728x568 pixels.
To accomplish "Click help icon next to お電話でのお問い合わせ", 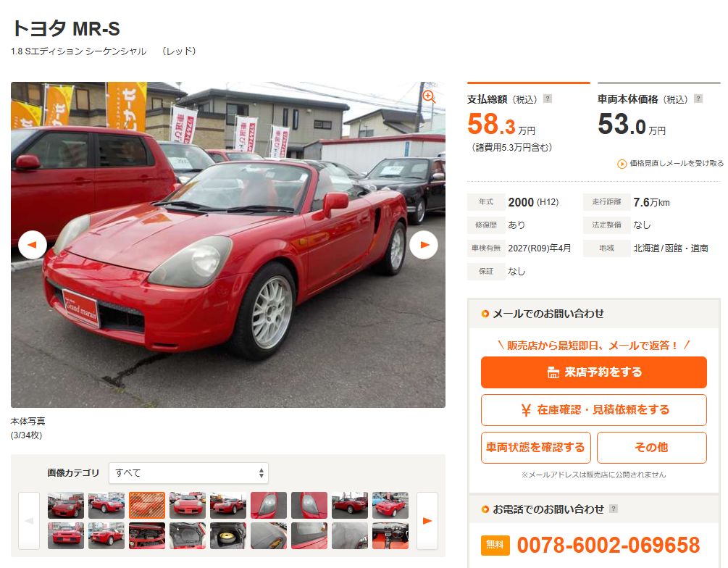I will pos(614,509).
